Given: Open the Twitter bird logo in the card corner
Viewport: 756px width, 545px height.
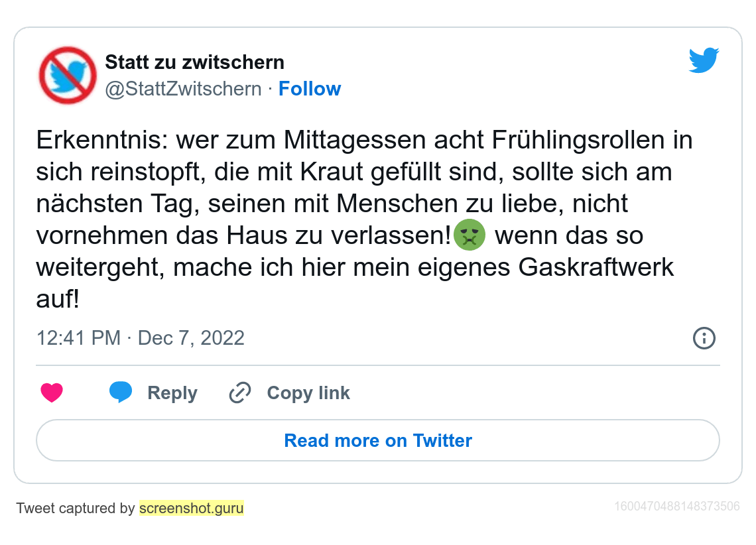Looking at the screenshot, I should [x=704, y=60].
